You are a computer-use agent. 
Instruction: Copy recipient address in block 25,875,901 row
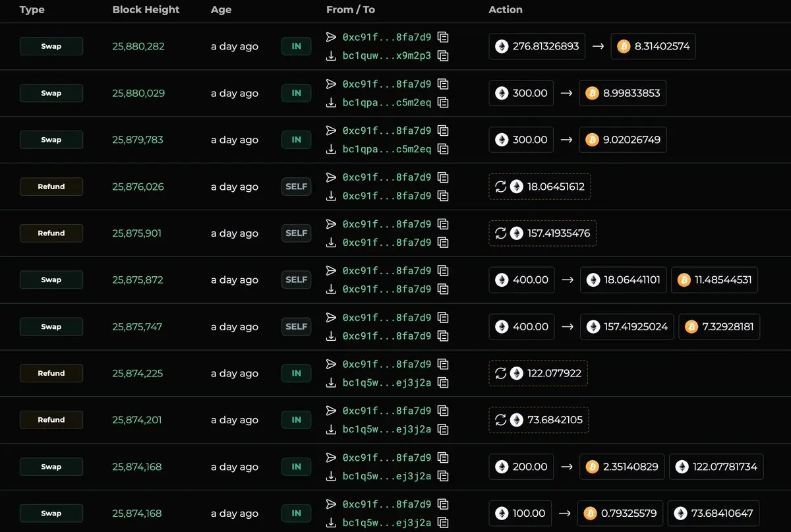click(443, 243)
